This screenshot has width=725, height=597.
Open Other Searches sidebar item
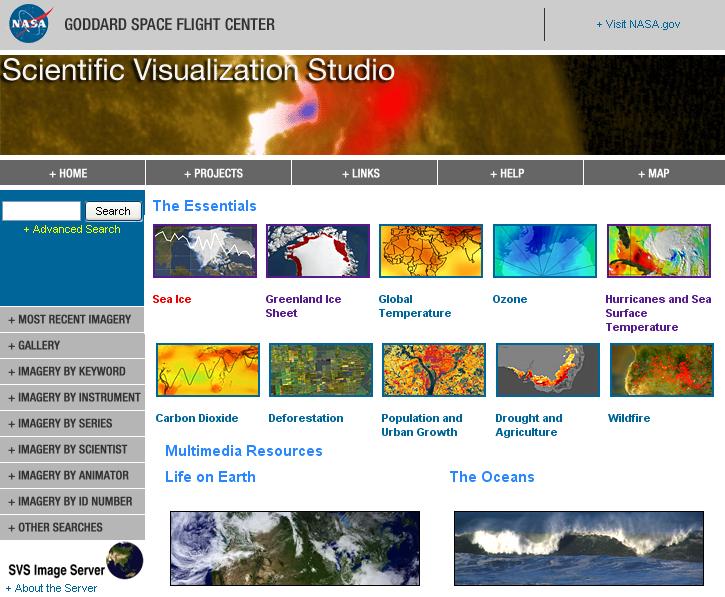pyautogui.click(x=72, y=527)
